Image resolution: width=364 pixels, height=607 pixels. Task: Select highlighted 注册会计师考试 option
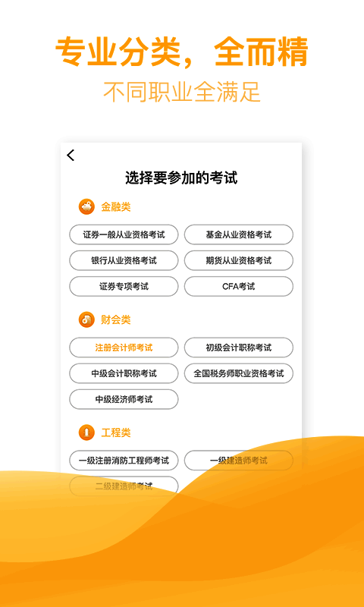[124, 348]
